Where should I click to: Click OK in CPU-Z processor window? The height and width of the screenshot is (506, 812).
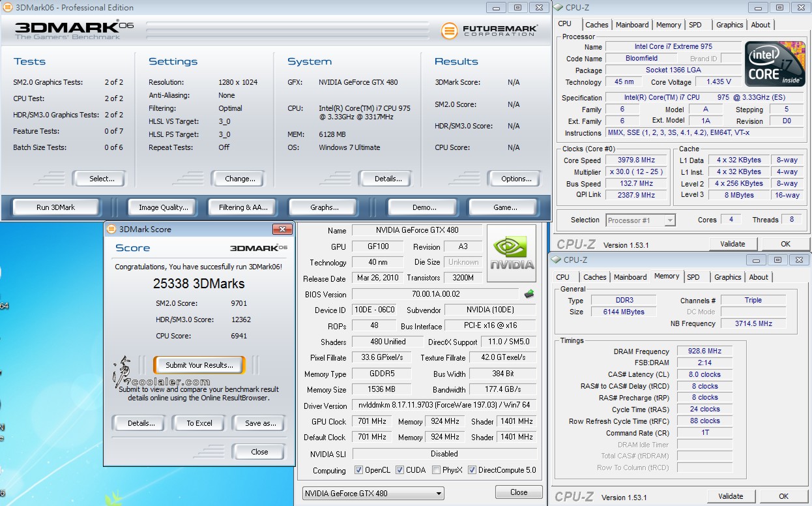coord(786,244)
